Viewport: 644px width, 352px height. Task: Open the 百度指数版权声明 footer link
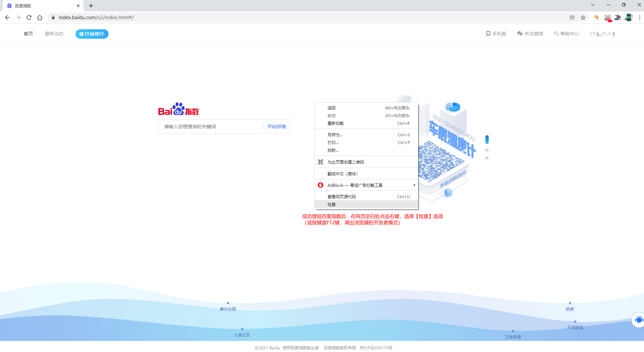(339, 348)
